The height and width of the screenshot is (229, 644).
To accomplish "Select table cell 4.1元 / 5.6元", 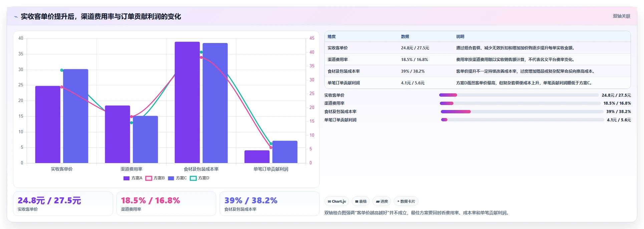I will pos(413,83).
